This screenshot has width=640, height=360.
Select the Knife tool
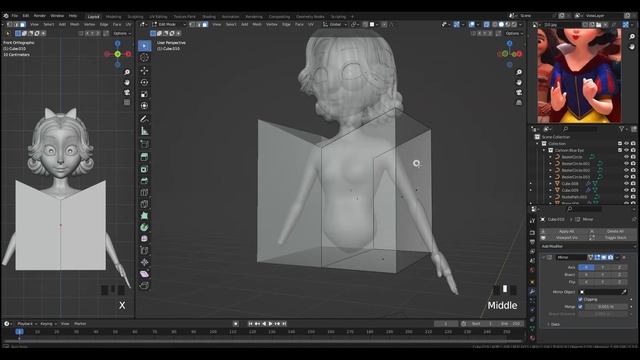(144, 204)
